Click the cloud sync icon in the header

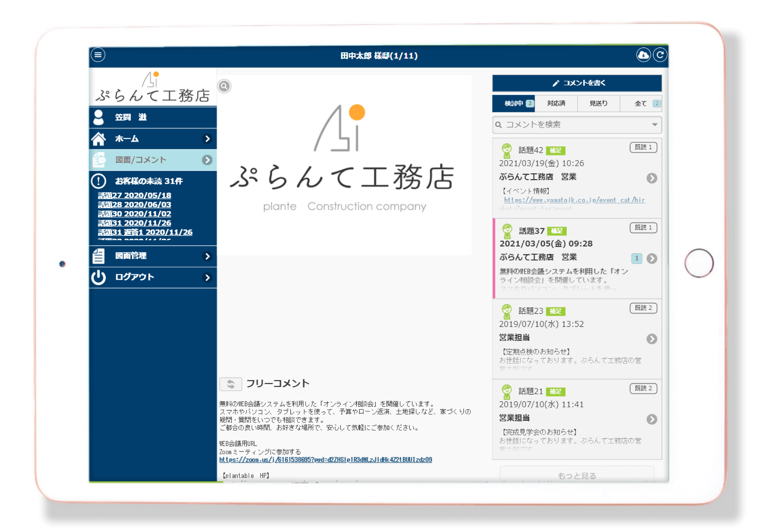[x=643, y=55]
